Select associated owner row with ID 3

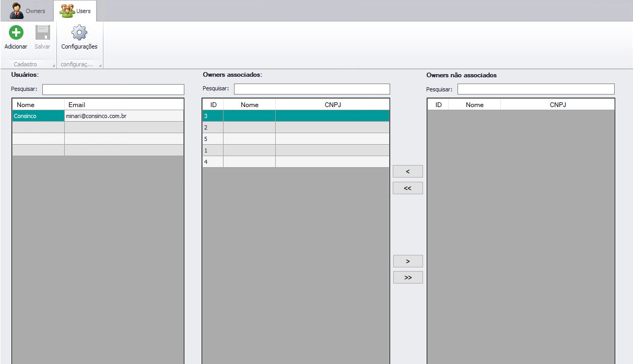click(296, 116)
